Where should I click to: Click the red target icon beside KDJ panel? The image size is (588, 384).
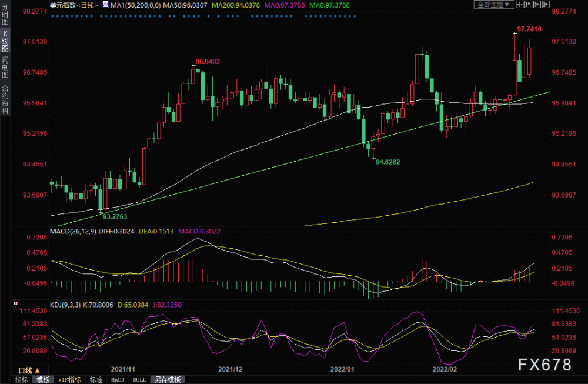tap(16, 303)
